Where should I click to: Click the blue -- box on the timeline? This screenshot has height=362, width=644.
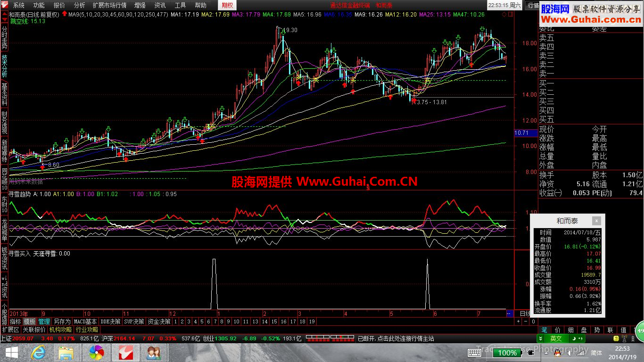pyautogui.click(x=510, y=313)
